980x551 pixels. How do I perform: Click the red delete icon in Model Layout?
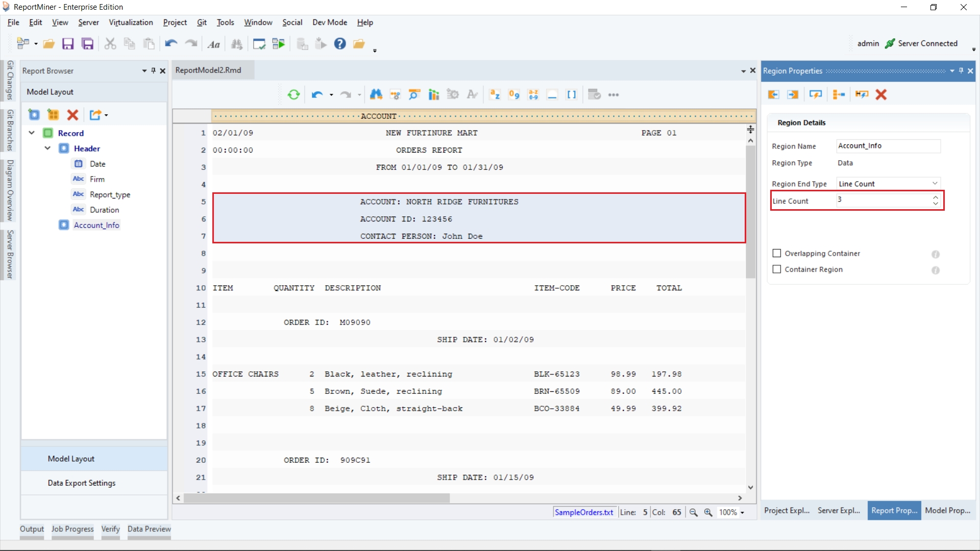click(72, 115)
